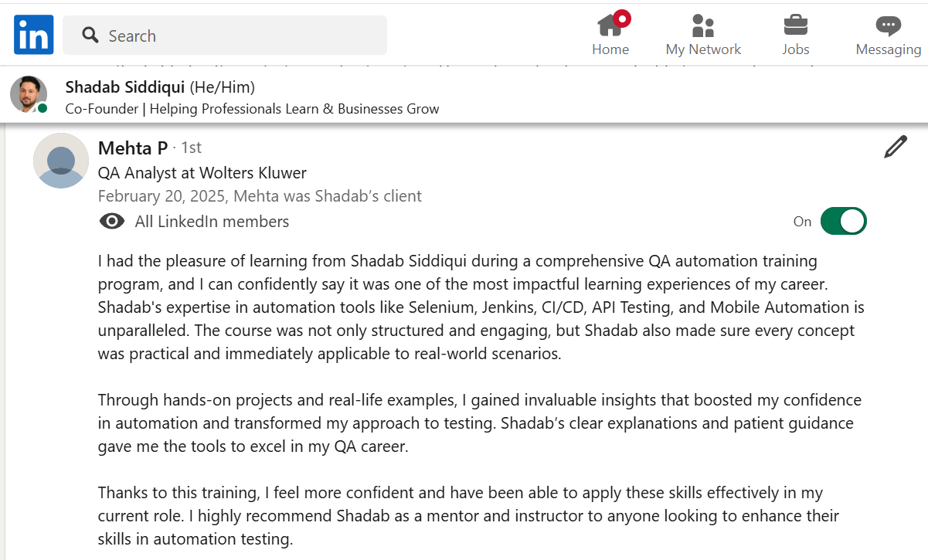Viewport: 928px width, 560px height.
Task: Click "All LinkedIn members" visibility text
Action: [212, 222]
